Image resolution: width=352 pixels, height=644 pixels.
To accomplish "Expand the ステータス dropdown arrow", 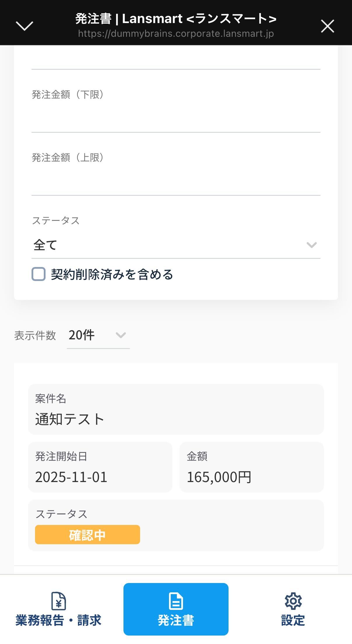I will pos(311,245).
